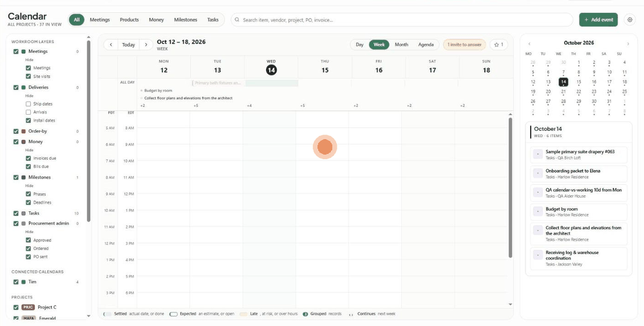The image size is (644, 326).
Task: Click the search magnifier icon
Action: pyautogui.click(x=238, y=20)
